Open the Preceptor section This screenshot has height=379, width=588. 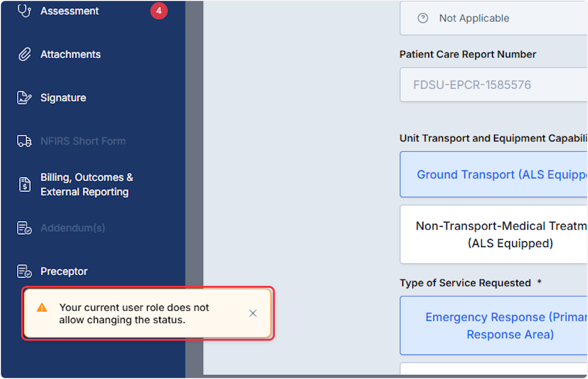pyautogui.click(x=64, y=271)
